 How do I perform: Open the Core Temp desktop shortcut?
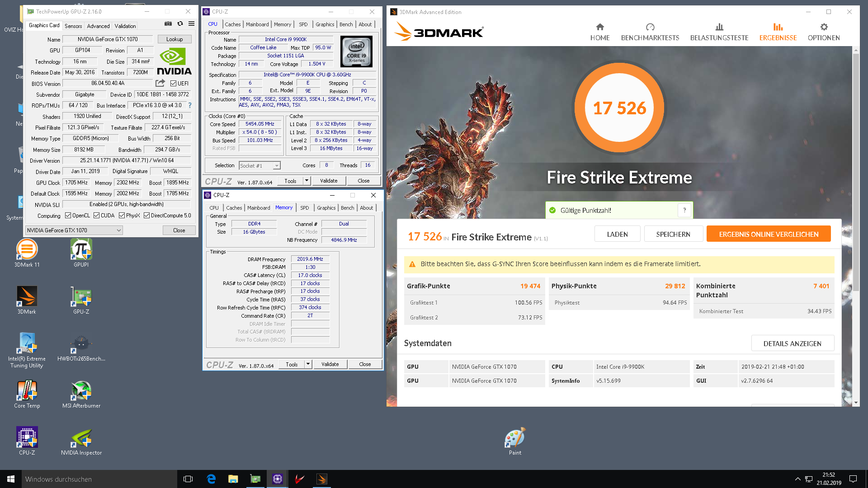pyautogui.click(x=27, y=394)
